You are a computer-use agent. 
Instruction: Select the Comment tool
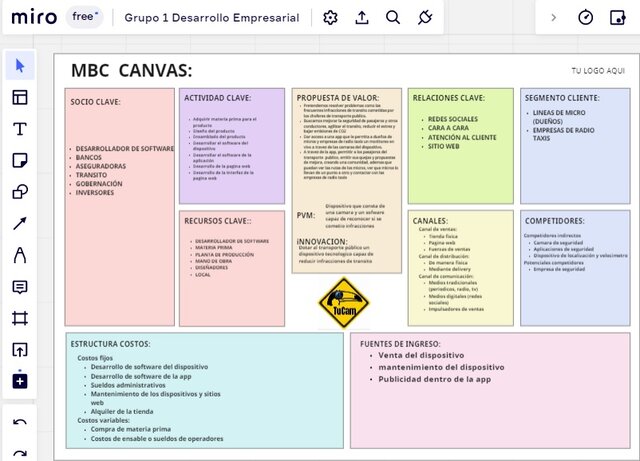(x=20, y=287)
